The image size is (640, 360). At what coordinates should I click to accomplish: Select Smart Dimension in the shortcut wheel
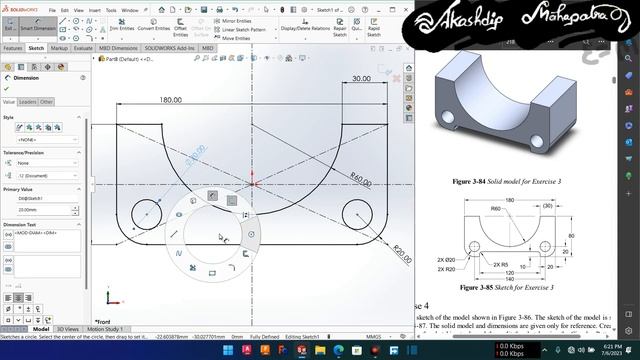tap(212, 196)
